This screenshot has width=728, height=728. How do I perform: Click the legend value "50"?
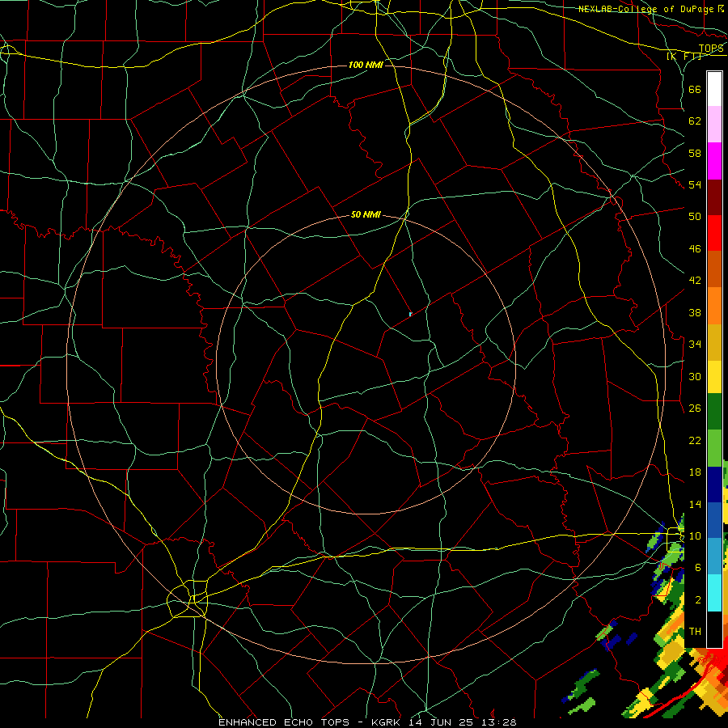(695, 216)
